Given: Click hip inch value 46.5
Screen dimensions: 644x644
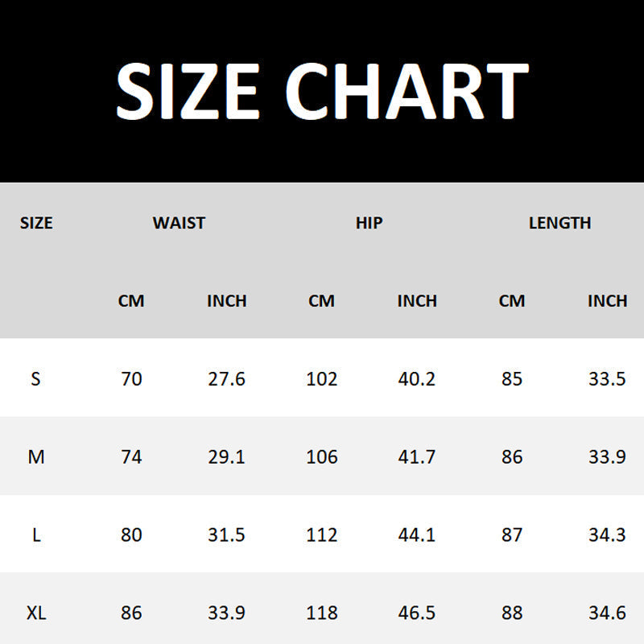Looking at the screenshot, I should pos(416,613).
